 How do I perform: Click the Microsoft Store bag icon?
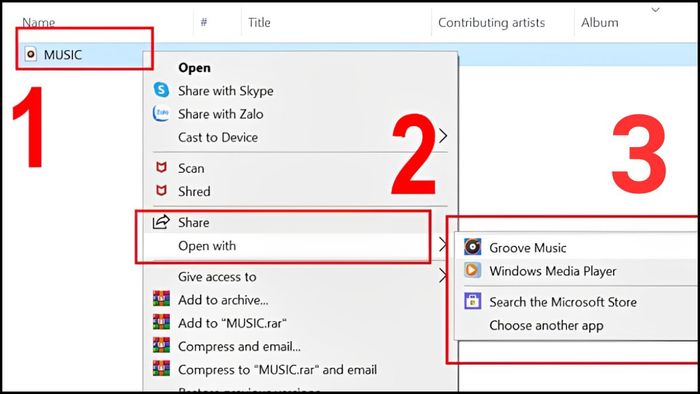pyautogui.click(x=472, y=301)
